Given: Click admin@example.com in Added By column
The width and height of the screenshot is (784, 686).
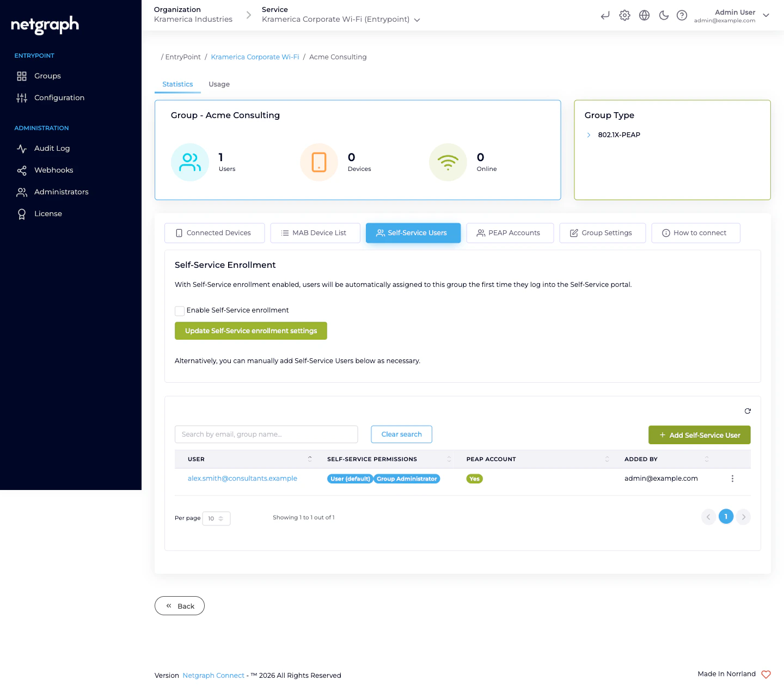Looking at the screenshot, I should [x=661, y=479].
